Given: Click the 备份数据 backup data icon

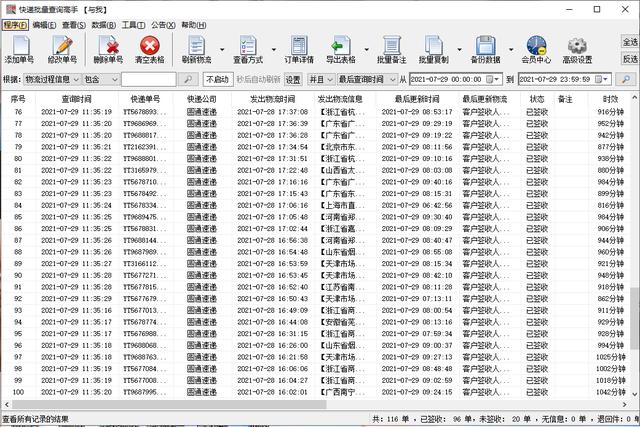Looking at the screenshot, I should 486,46.
